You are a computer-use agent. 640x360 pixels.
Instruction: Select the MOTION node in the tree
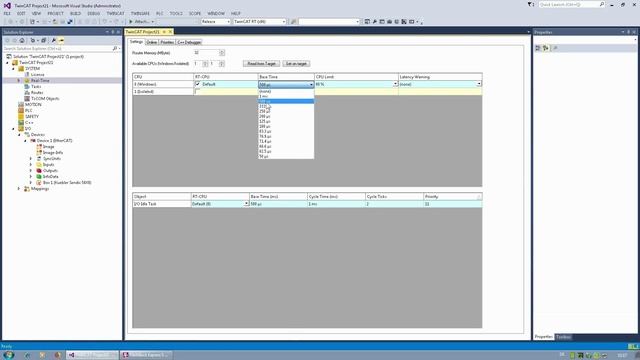point(33,104)
